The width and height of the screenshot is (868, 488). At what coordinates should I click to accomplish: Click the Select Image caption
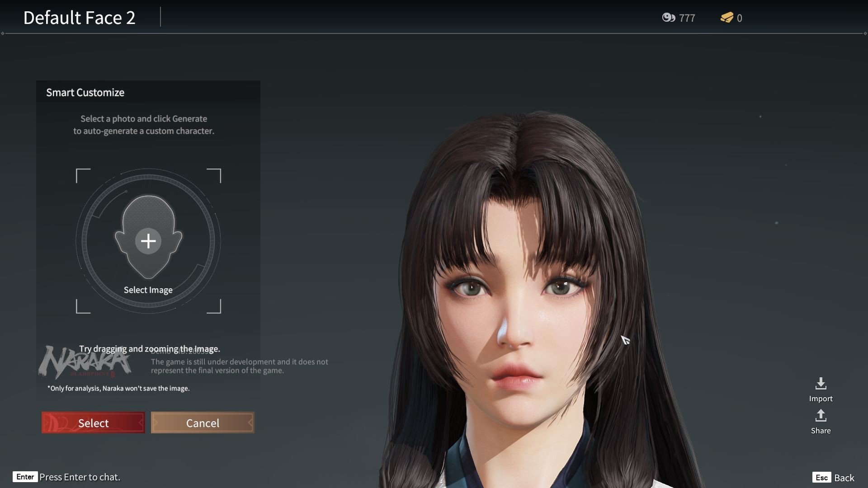coord(148,290)
